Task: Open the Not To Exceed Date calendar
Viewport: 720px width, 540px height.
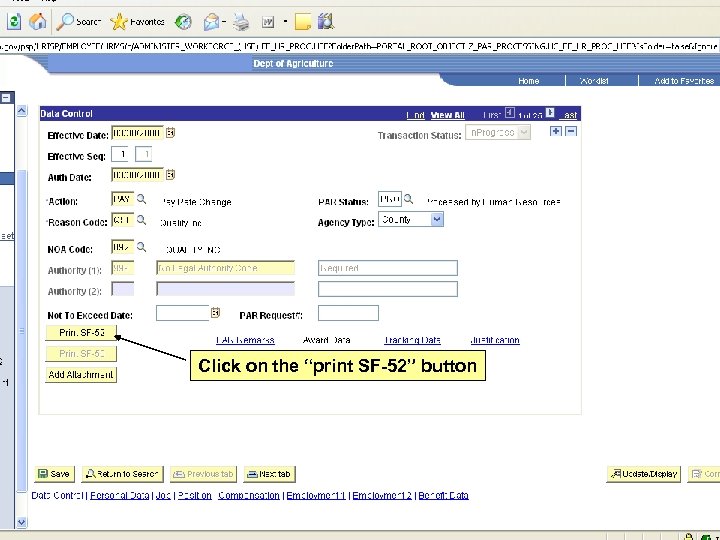Action: coord(215,313)
